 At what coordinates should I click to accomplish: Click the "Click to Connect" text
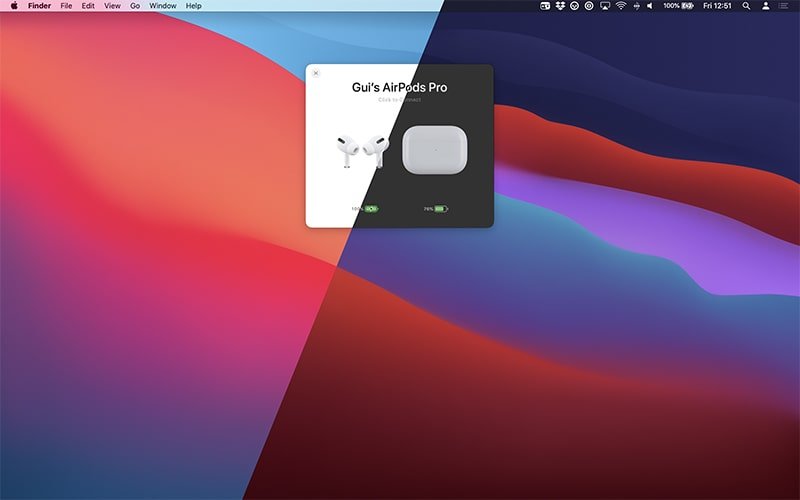click(x=399, y=100)
